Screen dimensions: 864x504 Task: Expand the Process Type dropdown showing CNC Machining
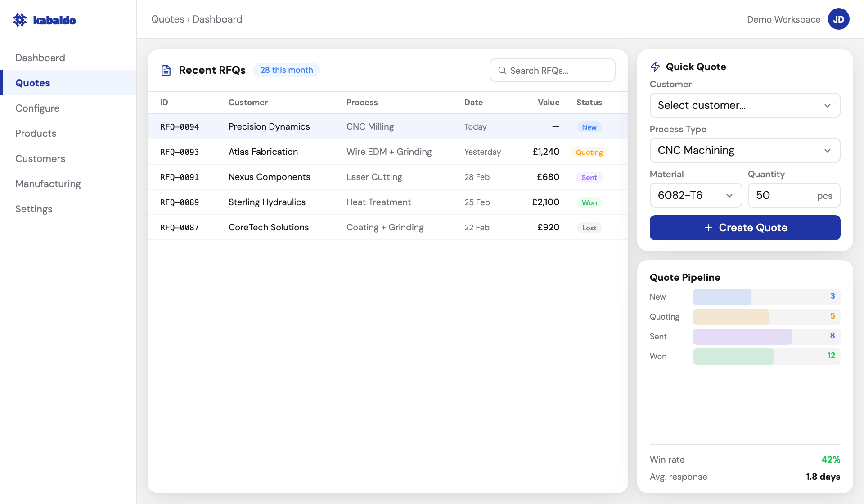pyautogui.click(x=745, y=150)
